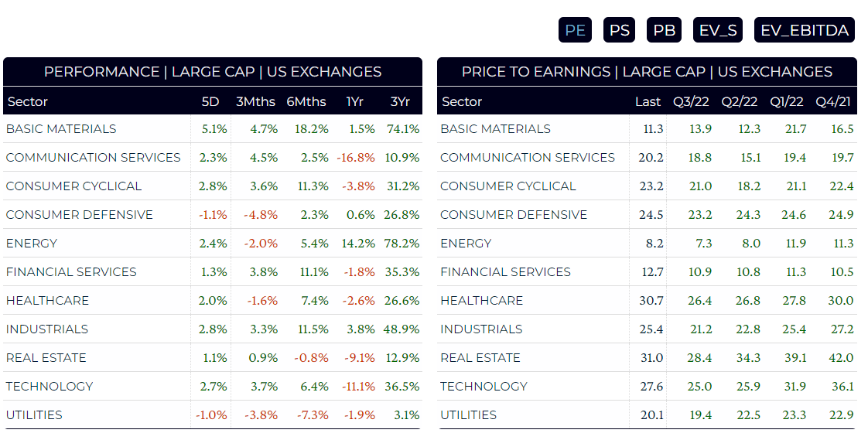Click Energy 3Yr value 78.2%
Screen dimensions: 868x440
tap(402, 244)
